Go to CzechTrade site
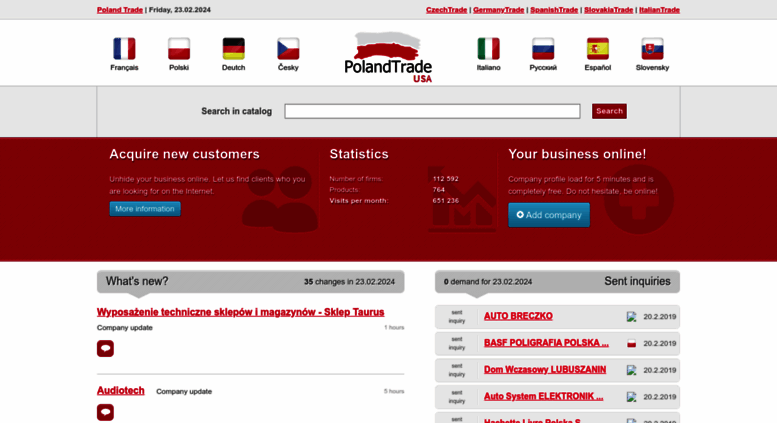This screenshot has height=423, width=777. tap(446, 10)
